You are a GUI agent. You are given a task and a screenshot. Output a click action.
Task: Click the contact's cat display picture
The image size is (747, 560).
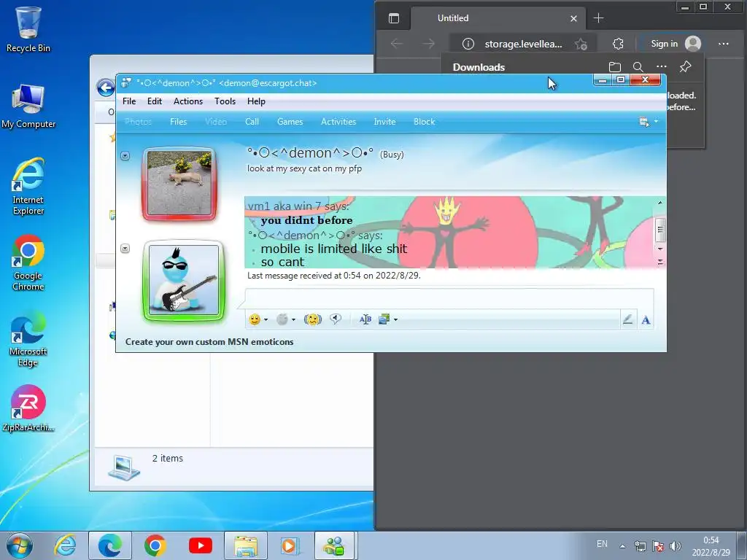[x=179, y=183]
